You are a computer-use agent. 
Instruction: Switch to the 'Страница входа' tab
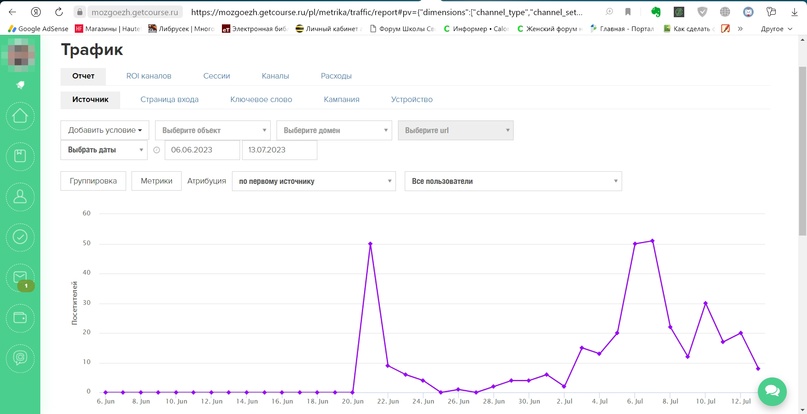pyautogui.click(x=169, y=100)
